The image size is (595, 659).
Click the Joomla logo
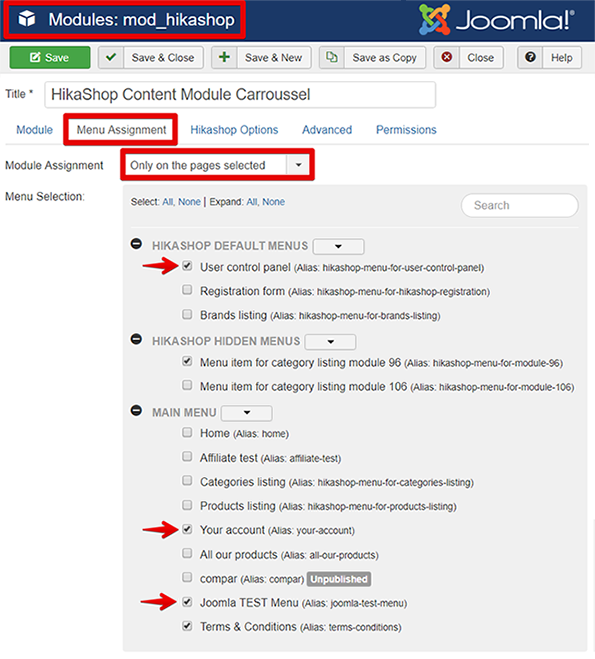[x=496, y=20]
